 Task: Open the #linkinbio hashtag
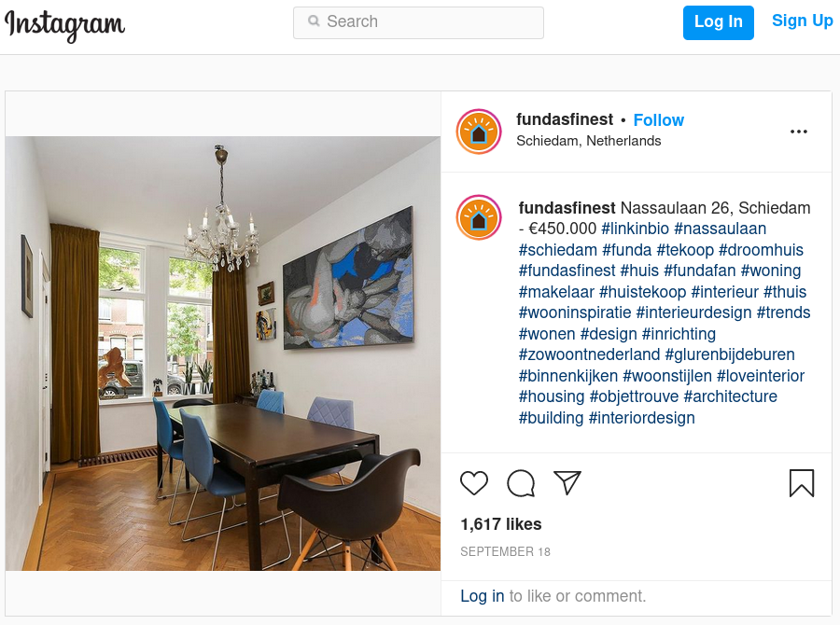tap(635, 229)
